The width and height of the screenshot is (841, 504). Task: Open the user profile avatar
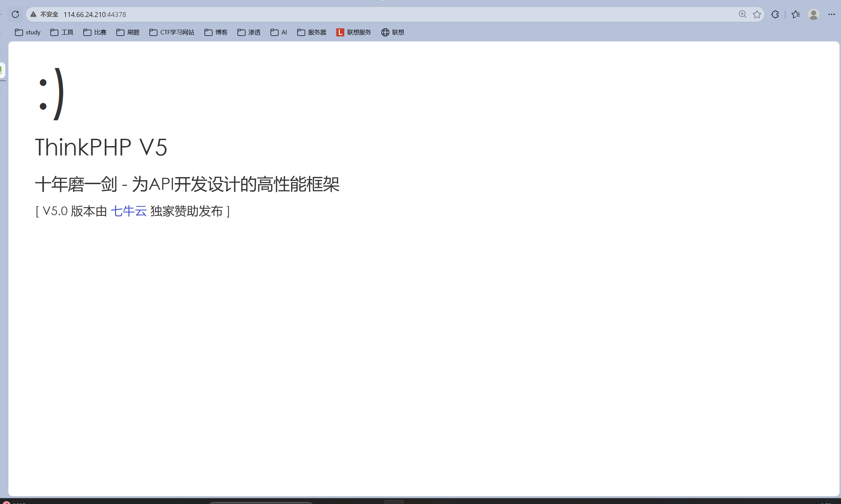pyautogui.click(x=814, y=14)
